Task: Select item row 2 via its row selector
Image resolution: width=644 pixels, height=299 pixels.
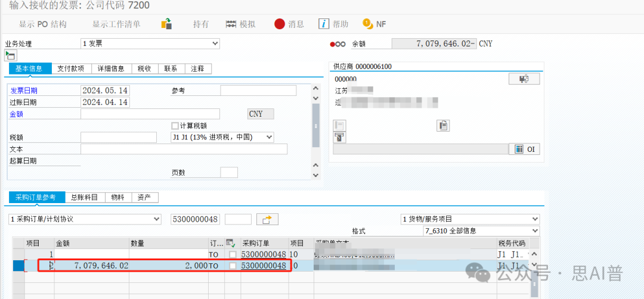Action: [18, 266]
